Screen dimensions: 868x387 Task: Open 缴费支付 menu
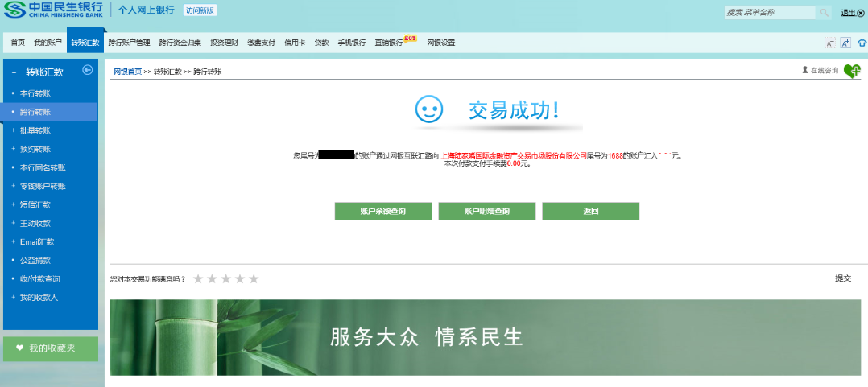pyautogui.click(x=261, y=43)
